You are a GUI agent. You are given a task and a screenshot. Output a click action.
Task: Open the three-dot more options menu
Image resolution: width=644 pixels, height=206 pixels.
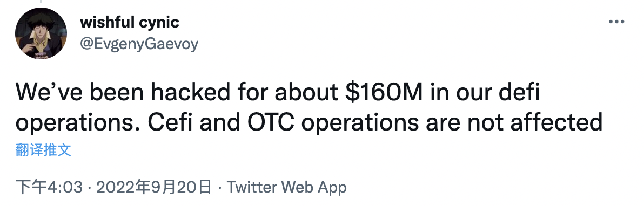(x=616, y=22)
